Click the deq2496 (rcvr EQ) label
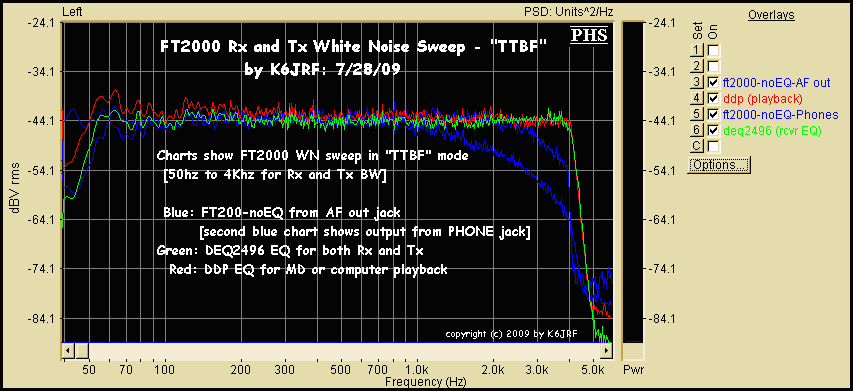 [772, 130]
